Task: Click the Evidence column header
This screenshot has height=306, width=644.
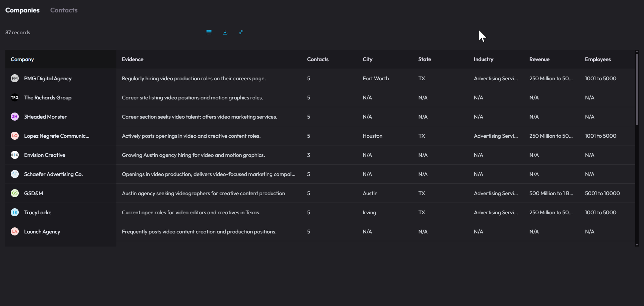Action: (132, 59)
